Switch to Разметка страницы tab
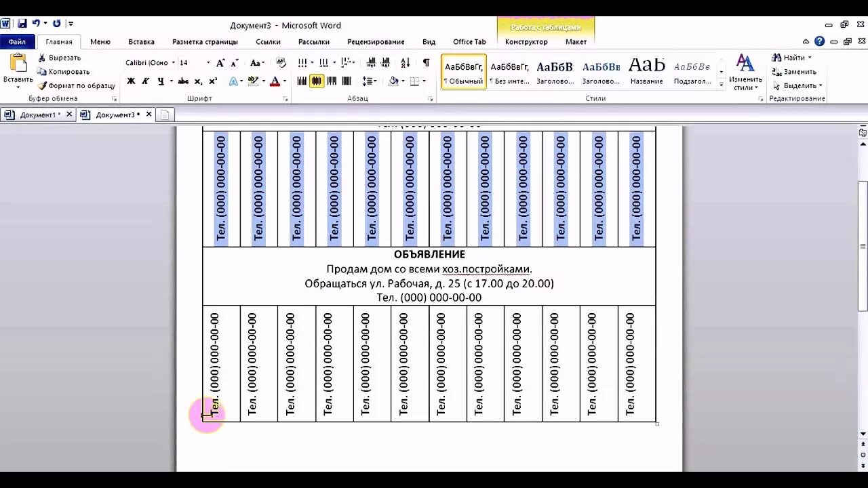The width and height of the screenshot is (868, 488). pos(205,42)
